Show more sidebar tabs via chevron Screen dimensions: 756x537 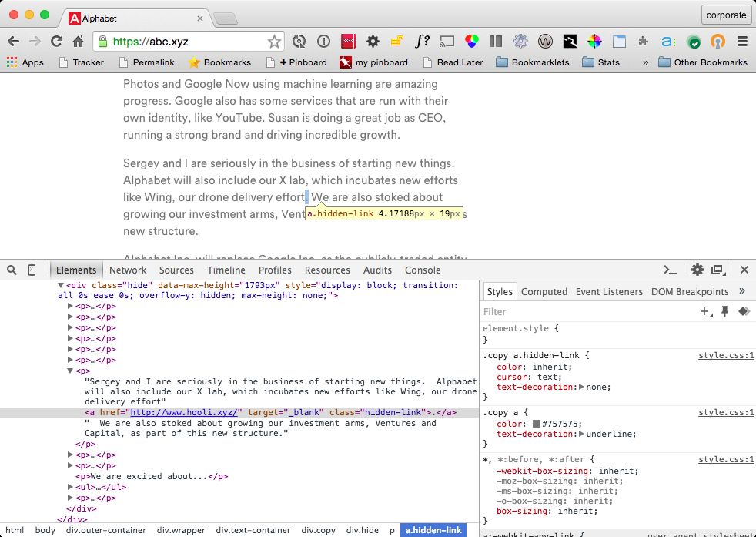[x=741, y=292]
